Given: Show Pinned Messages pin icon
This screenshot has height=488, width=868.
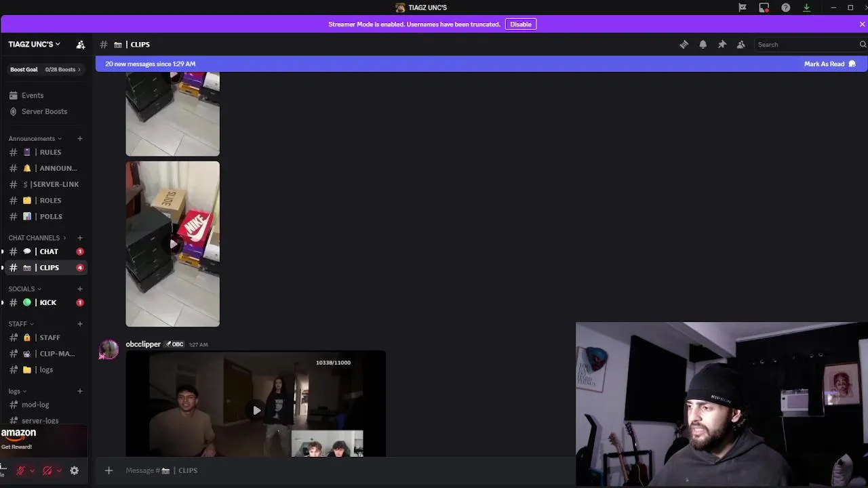Looking at the screenshot, I should pyautogui.click(x=722, y=45).
